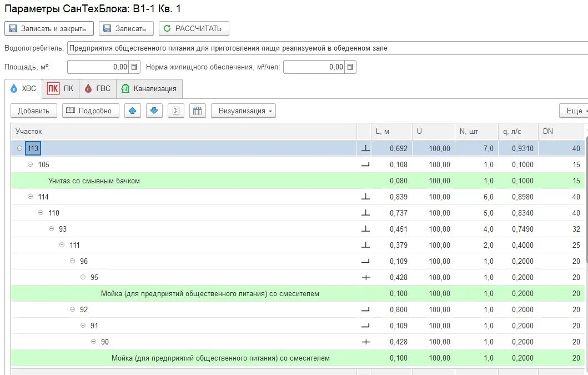Image resolution: width=588 pixels, height=375 pixels.
Task: Switch to the ПК tab
Action: click(61, 88)
